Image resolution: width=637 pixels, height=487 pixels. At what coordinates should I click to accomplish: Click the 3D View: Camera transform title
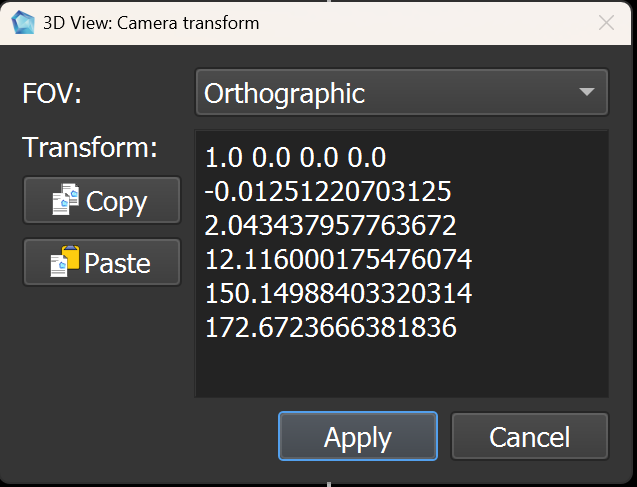click(151, 23)
